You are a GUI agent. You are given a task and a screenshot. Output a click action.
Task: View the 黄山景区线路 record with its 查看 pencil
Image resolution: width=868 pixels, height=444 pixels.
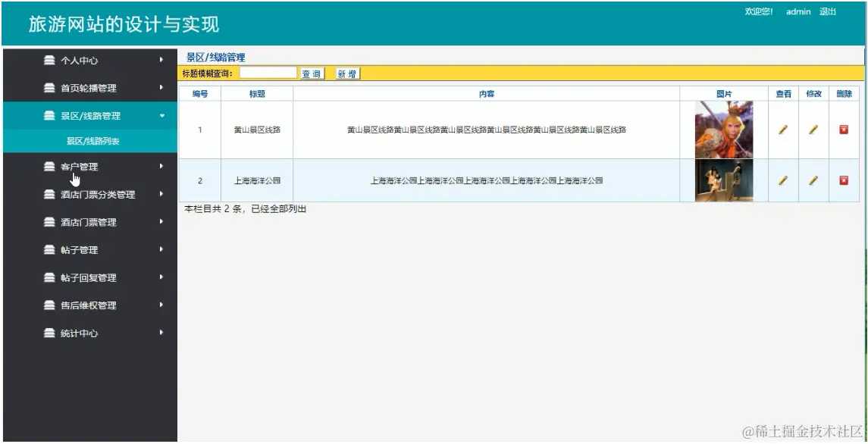coord(783,130)
